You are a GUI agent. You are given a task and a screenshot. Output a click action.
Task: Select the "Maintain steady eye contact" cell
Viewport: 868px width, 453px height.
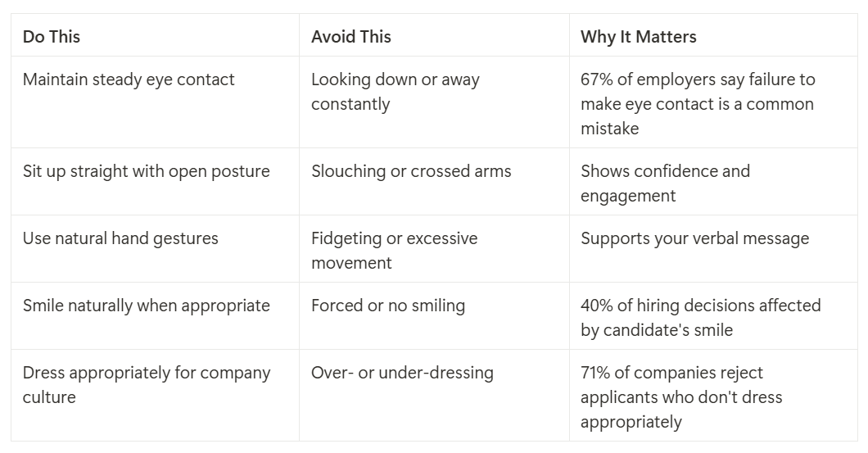pyautogui.click(x=129, y=79)
